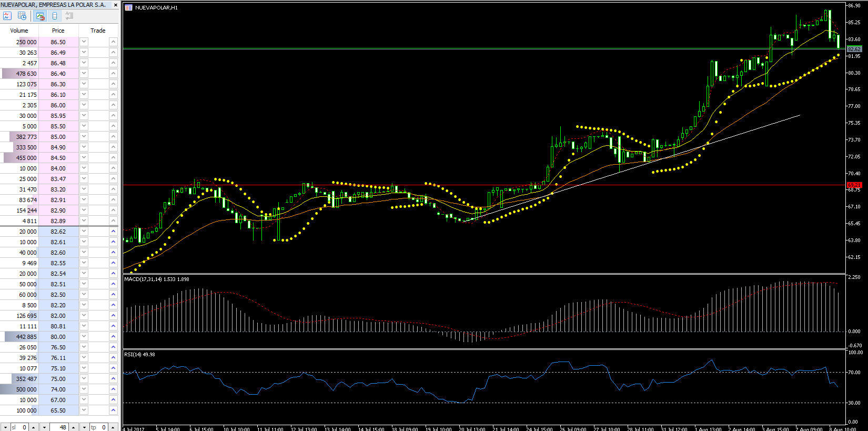This screenshot has height=431, width=868.
Task: Click the down arrow at price 84.50
Action: [x=84, y=157]
